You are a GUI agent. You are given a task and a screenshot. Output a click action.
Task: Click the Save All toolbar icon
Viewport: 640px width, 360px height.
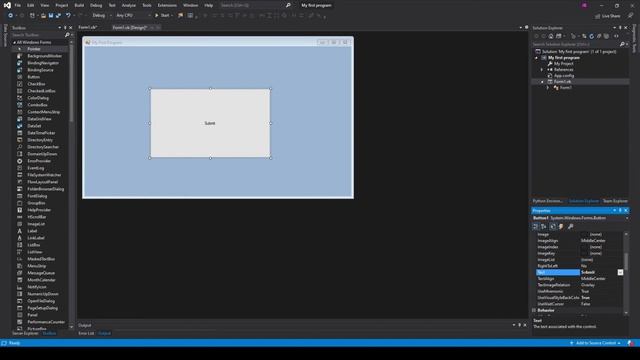pos(58,16)
